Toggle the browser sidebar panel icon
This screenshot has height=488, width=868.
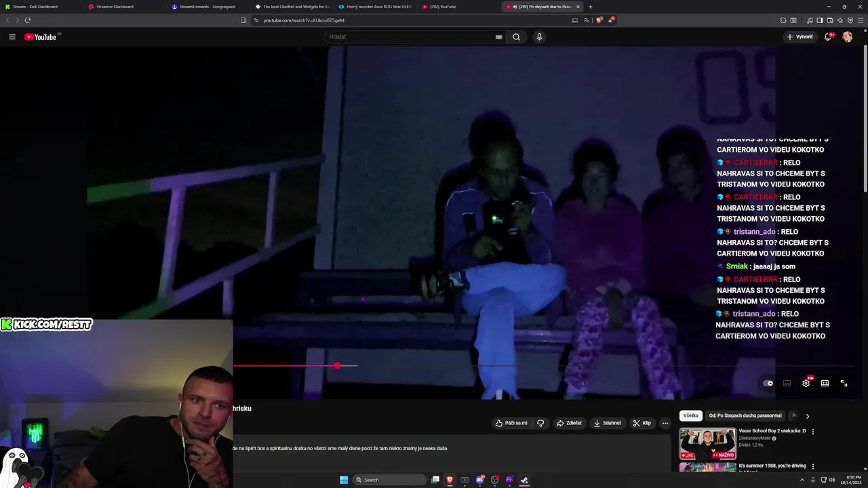(x=820, y=20)
